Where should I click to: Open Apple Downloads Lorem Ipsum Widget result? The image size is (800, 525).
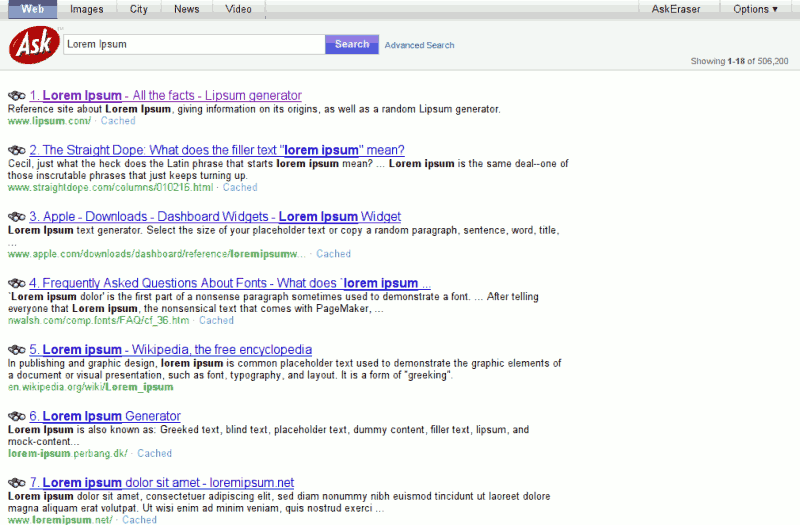(x=215, y=216)
